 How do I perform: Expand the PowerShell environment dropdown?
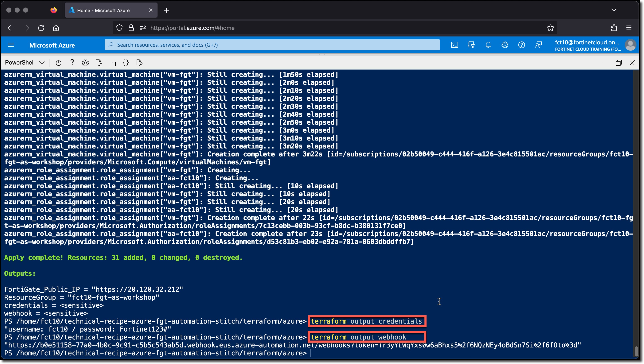(25, 62)
